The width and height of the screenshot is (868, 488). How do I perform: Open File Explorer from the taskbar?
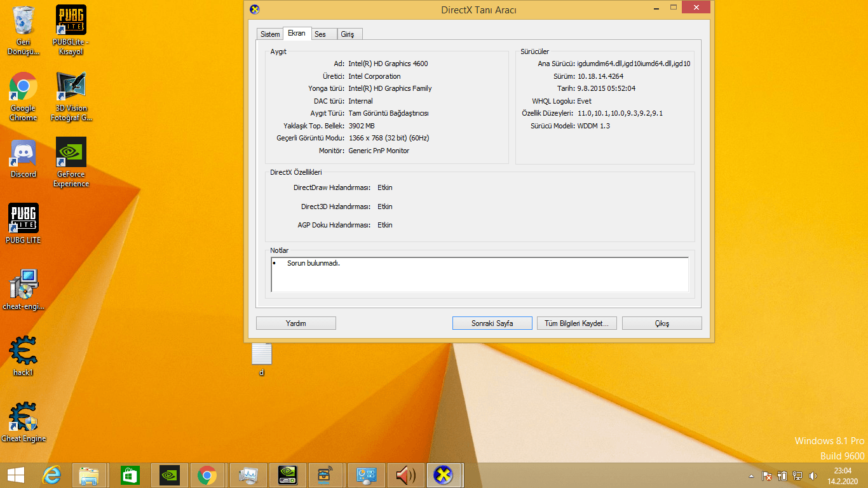coord(89,475)
